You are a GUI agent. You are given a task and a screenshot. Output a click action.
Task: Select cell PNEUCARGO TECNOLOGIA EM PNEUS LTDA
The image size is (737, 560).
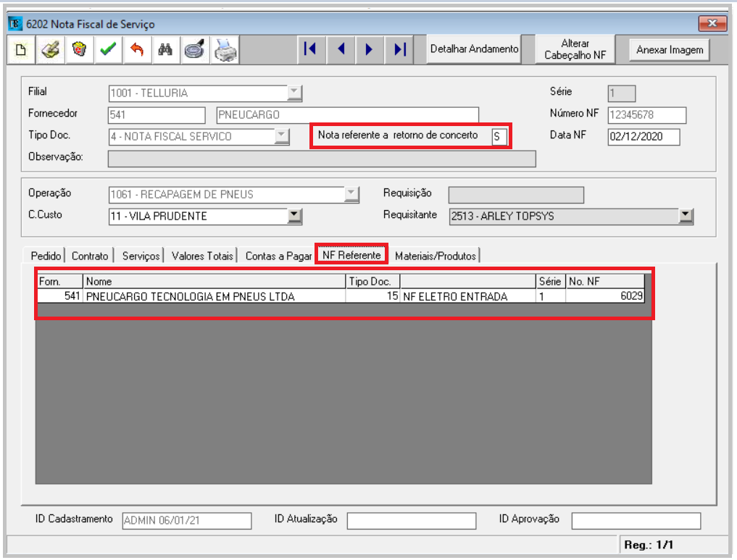point(214,296)
